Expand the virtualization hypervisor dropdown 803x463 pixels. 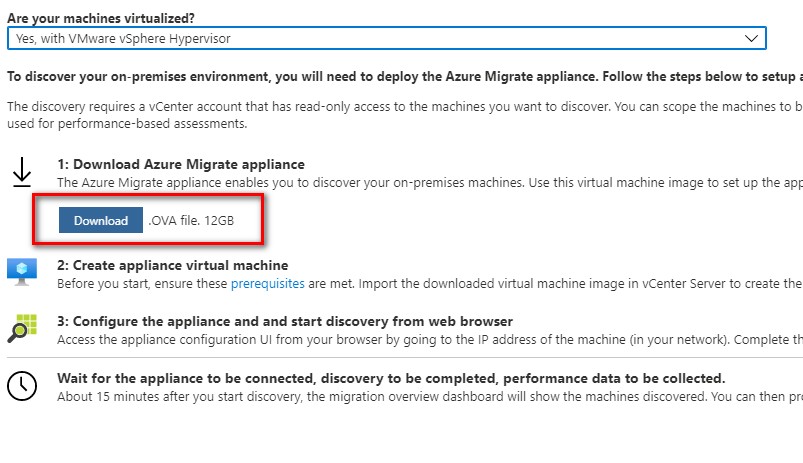click(x=387, y=38)
